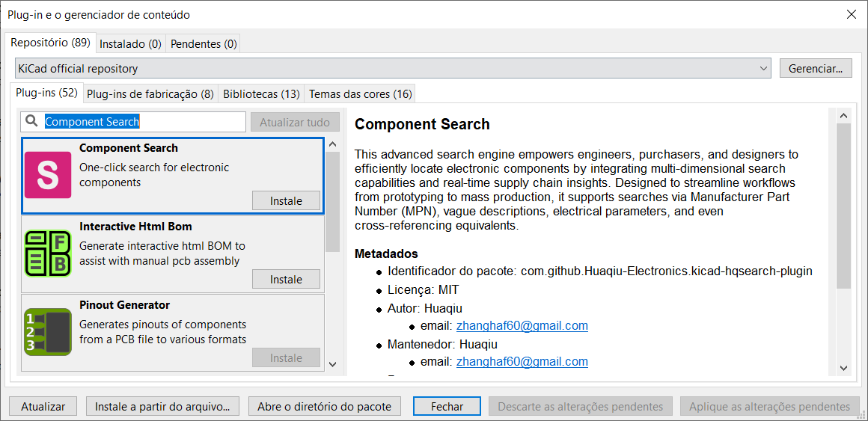
Task: Click Descarte as alterações pendentes button
Action: [x=580, y=407]
